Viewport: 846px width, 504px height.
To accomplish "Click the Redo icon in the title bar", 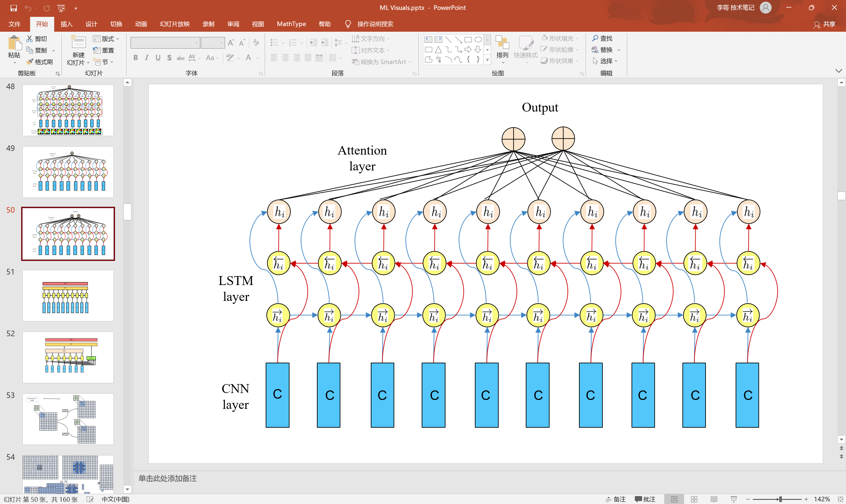I will 47,8.
